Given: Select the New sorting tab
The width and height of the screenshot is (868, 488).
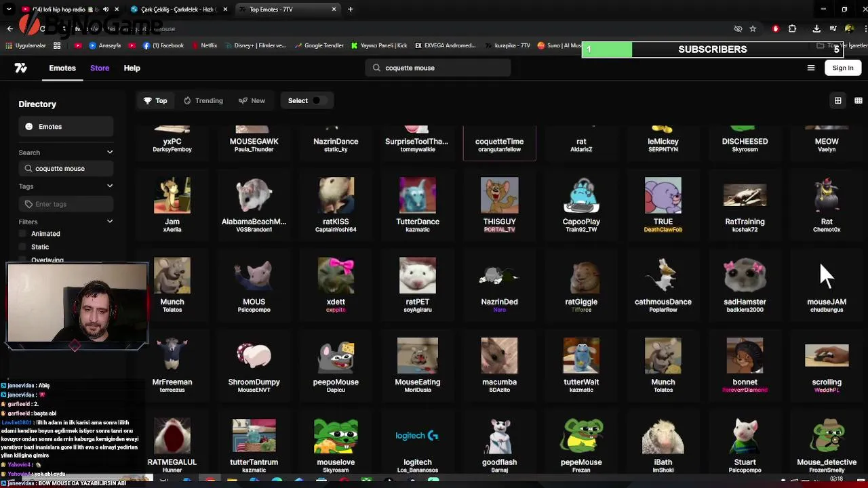Looking at the screenshot, I should pos(252,100).
